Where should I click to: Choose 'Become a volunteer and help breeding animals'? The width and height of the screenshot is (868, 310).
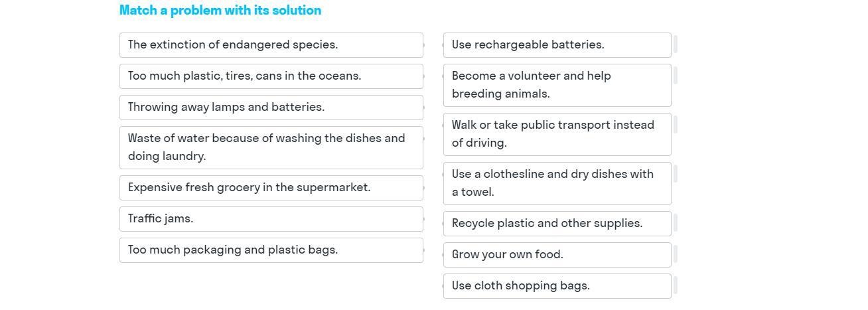click(557, 85)
